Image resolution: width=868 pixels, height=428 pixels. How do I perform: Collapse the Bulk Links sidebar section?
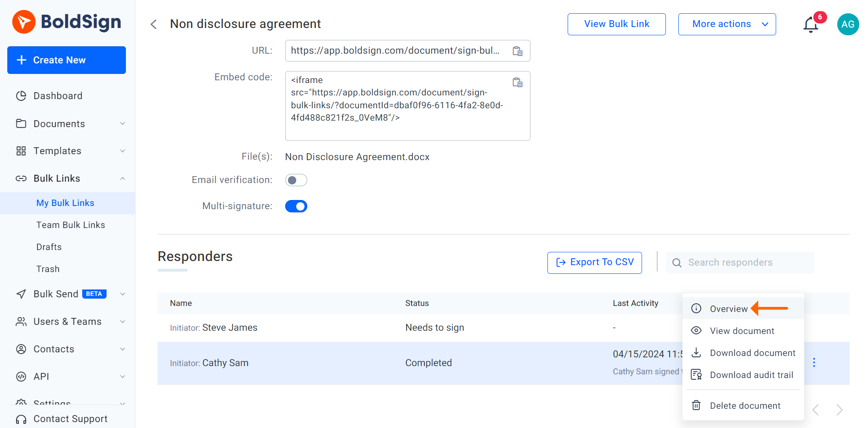pos(123,179)
